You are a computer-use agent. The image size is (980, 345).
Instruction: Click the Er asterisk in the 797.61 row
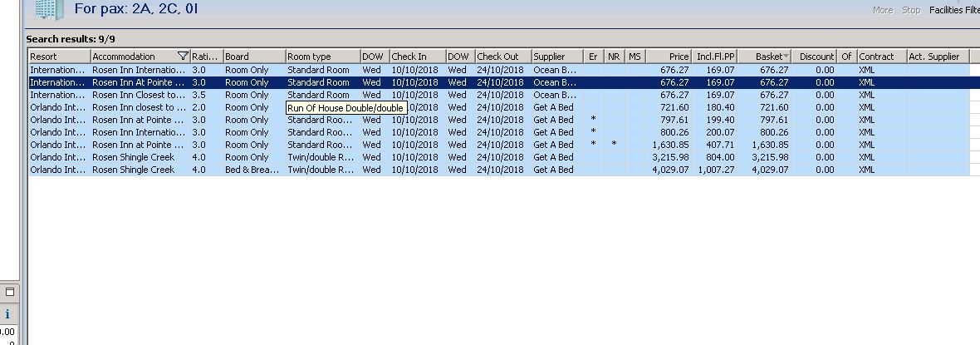pos(593,120)
